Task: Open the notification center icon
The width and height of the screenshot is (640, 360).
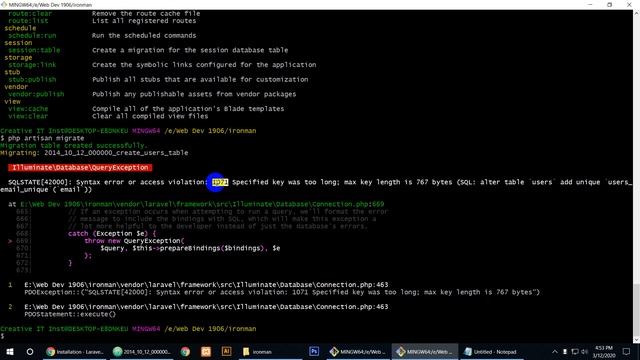Action: click(627, 351)
